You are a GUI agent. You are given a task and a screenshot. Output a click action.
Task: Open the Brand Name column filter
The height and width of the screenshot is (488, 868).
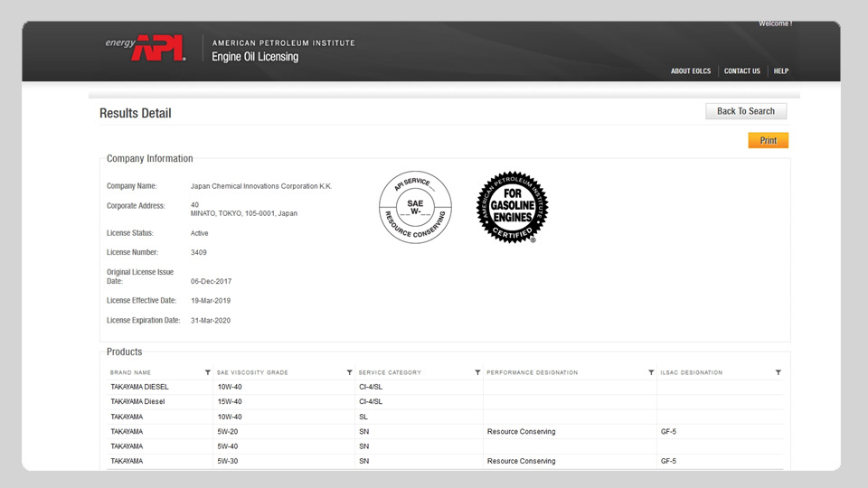[208, 372]
